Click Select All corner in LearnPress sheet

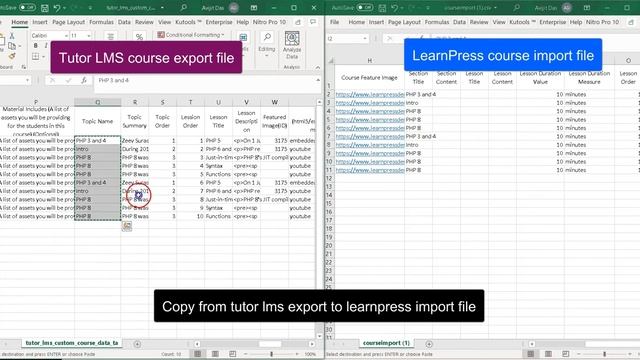(x=330, y=60)
